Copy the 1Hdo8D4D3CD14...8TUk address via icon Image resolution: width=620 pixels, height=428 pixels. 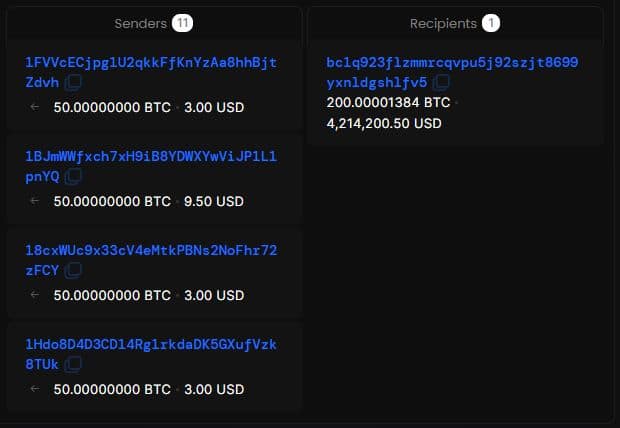tap(73, 365)
